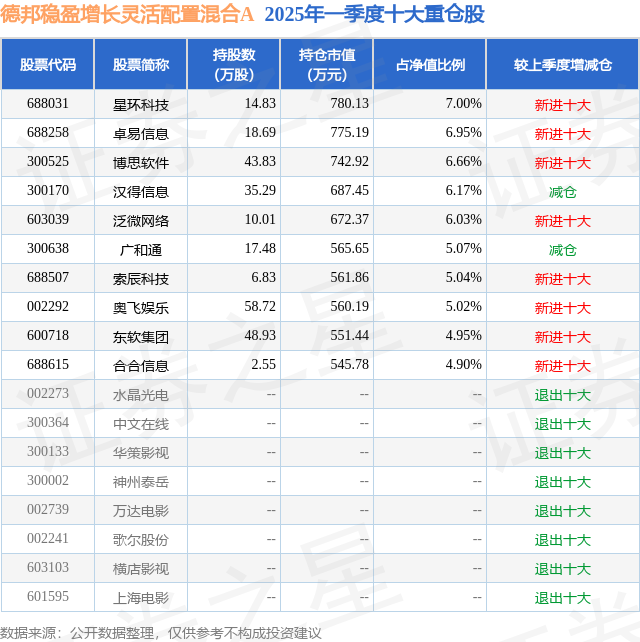Select the 卓易信息 row name
This screenshot has height=642, width=640.
coord(141,134)
